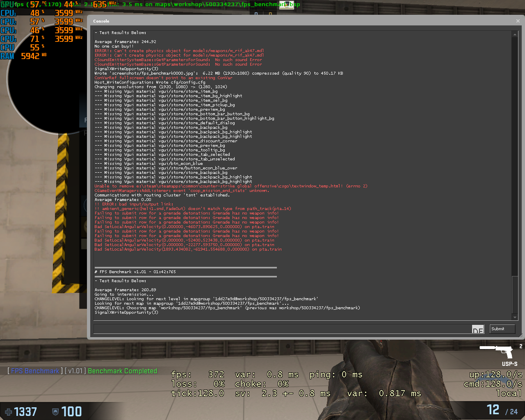
Task: Click the 'CHANGELEVEL: Choosing map' console line
Action: (x=227, y=308)
